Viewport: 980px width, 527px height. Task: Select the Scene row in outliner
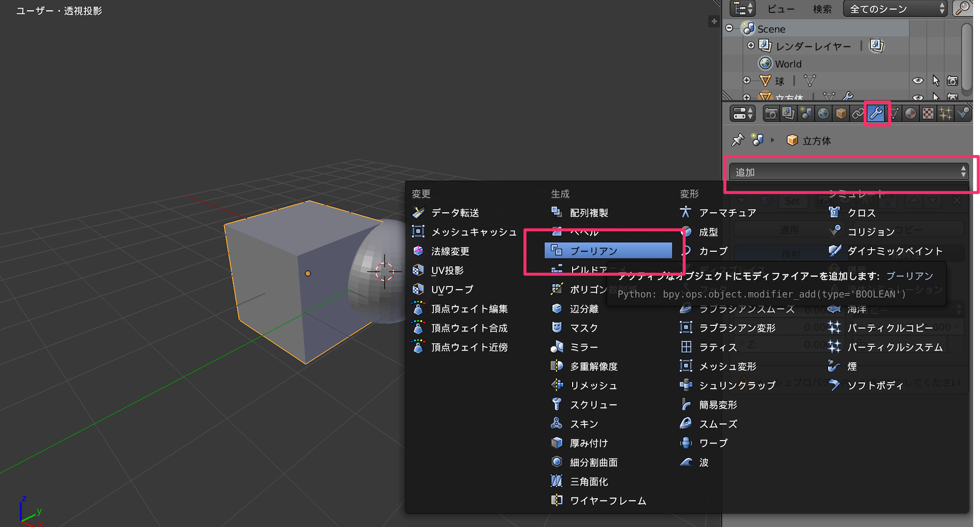pyautogui.click(x=816, y=29)
